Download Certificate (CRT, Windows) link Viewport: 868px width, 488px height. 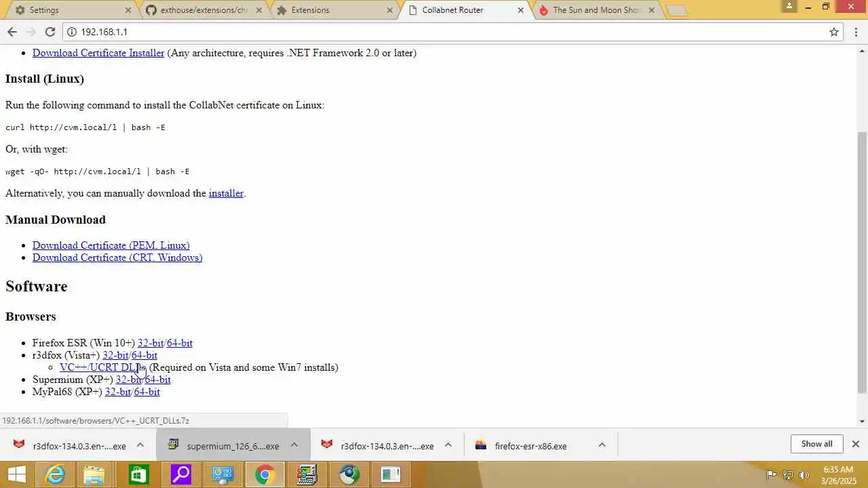117,258
